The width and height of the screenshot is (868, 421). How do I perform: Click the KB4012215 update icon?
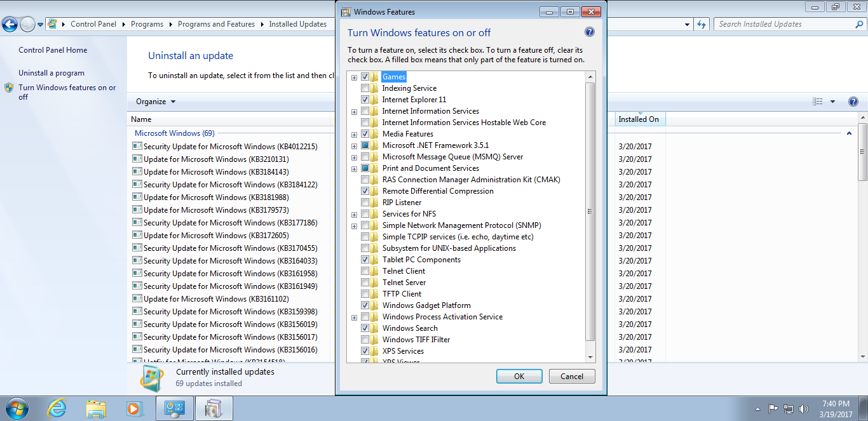tap(137, 146)
